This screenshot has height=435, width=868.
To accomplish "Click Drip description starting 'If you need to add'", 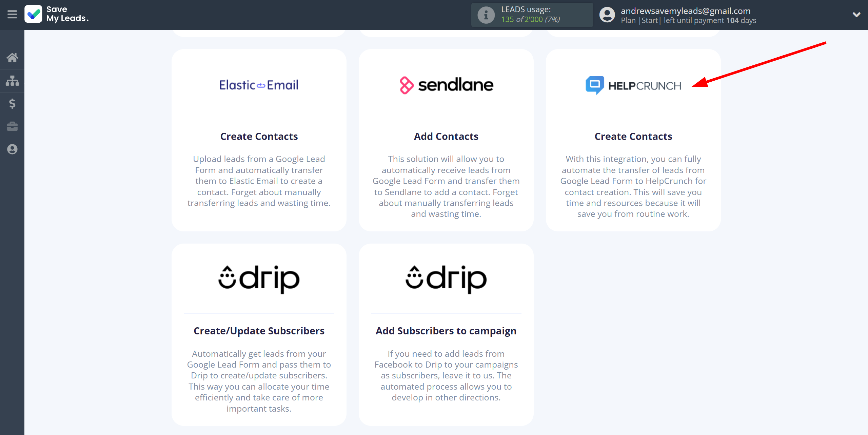I will coord(446,375).
